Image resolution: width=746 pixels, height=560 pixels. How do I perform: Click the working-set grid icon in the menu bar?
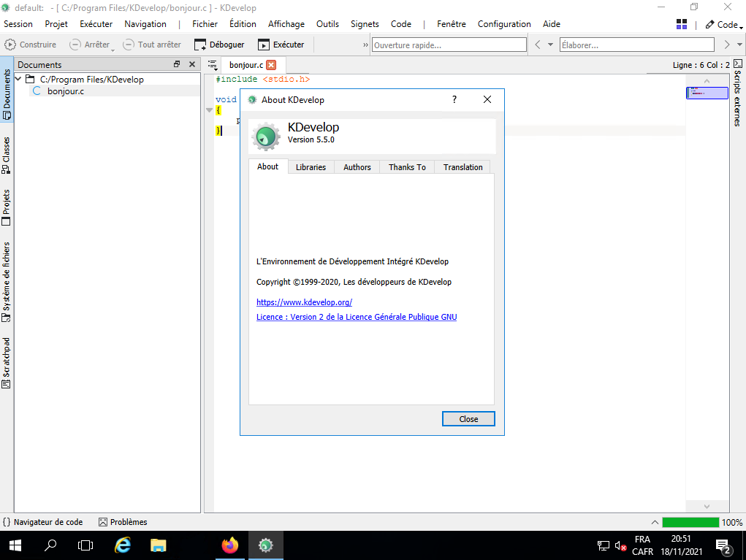point(681,24)
